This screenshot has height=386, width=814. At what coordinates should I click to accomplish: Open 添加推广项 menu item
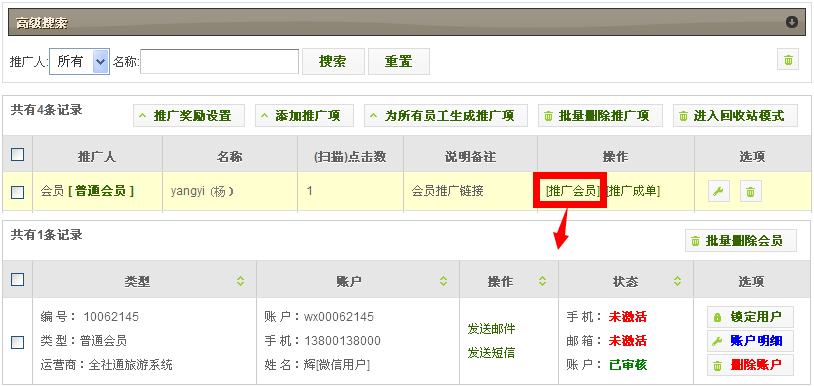click(304, 116)
